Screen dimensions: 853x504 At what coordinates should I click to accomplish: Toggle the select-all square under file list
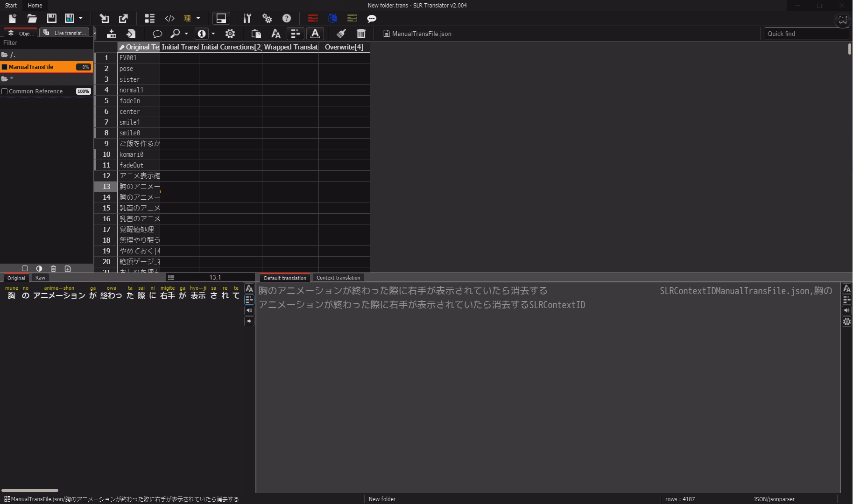coord(25,269)
